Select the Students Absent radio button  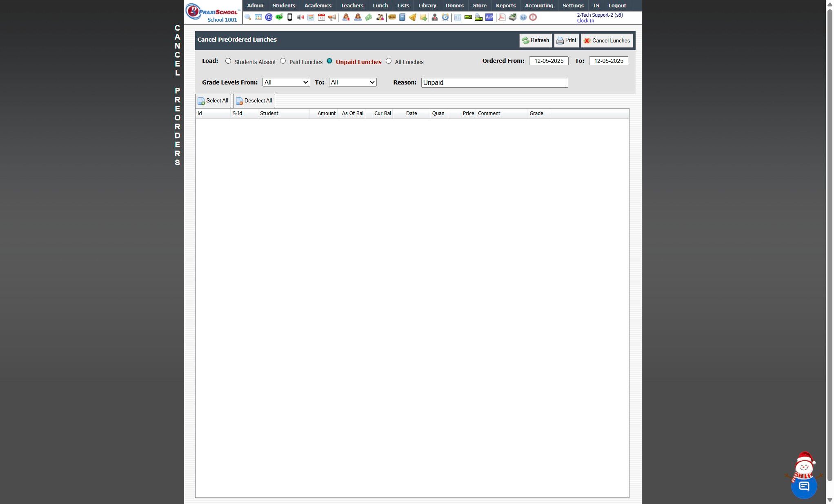click(x=228, y=61)
